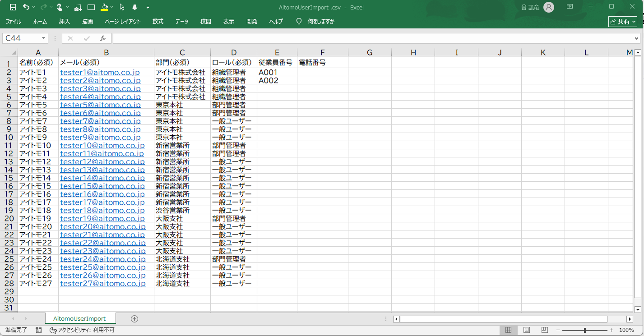644x336 pixels.
Task: Click the fill color paint bucket icon
Action: (x=104, y=7)
